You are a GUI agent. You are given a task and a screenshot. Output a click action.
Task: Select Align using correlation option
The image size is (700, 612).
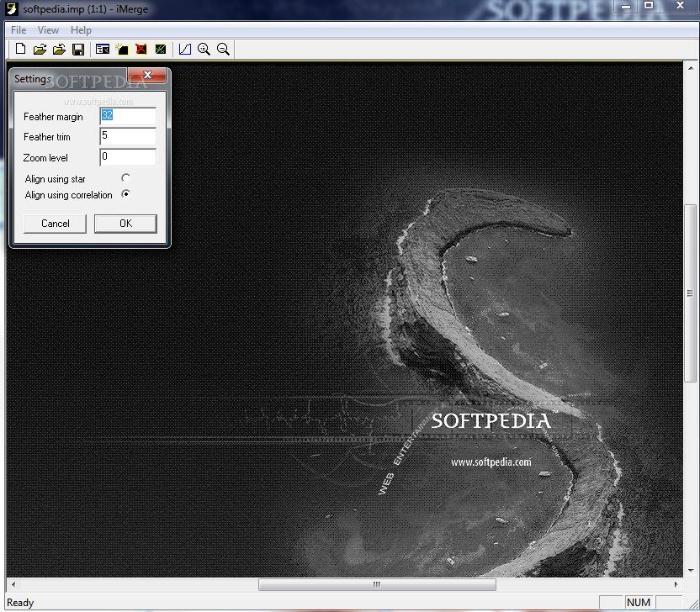point(126,194)
